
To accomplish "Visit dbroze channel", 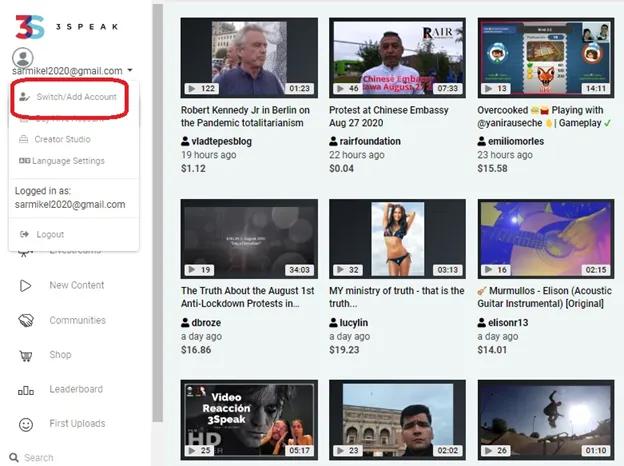I will tap(206, 323).
